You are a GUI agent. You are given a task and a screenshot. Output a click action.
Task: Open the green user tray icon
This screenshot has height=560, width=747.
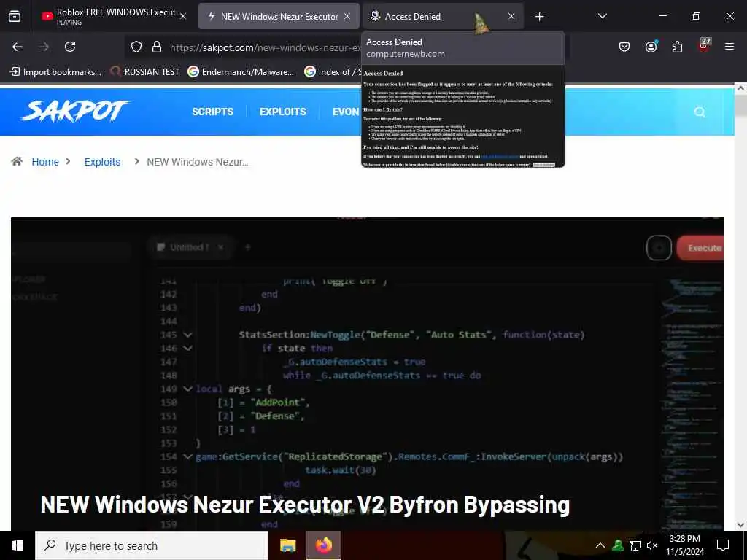coord(617,545)
